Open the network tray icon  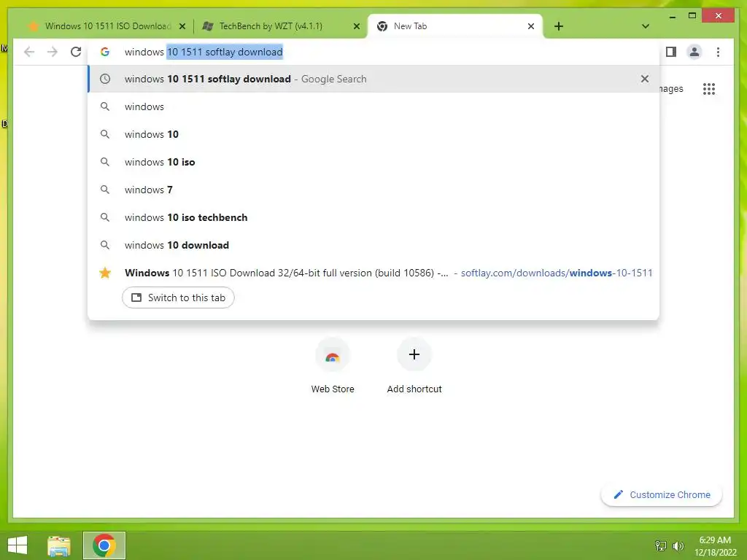661,545
